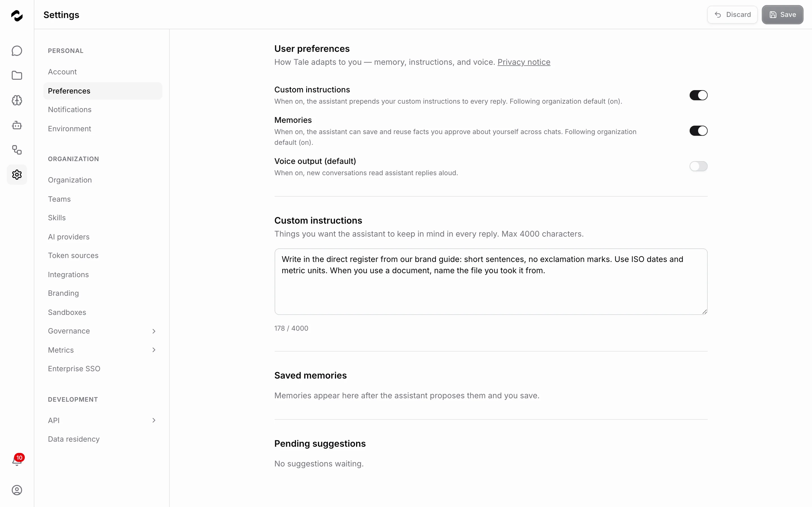Viewport: 812px width, 507px height.
Task: Disable the Custom instructions toggle
Action: 698,95
